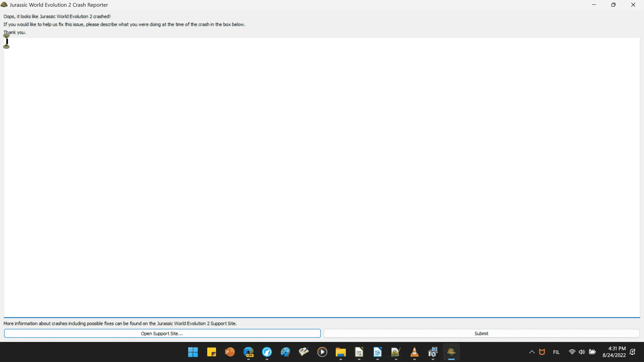Select Jurassic World Crash Reporter taskbar icon

pyautogui.click(x=451, y=352)
